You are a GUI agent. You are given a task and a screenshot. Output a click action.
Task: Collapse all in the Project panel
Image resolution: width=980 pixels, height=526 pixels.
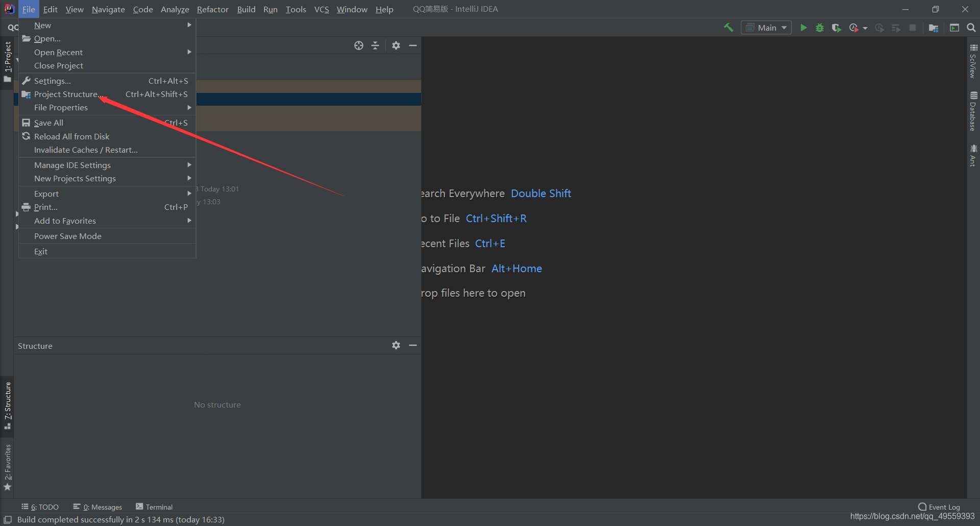(x=375, y=45)
